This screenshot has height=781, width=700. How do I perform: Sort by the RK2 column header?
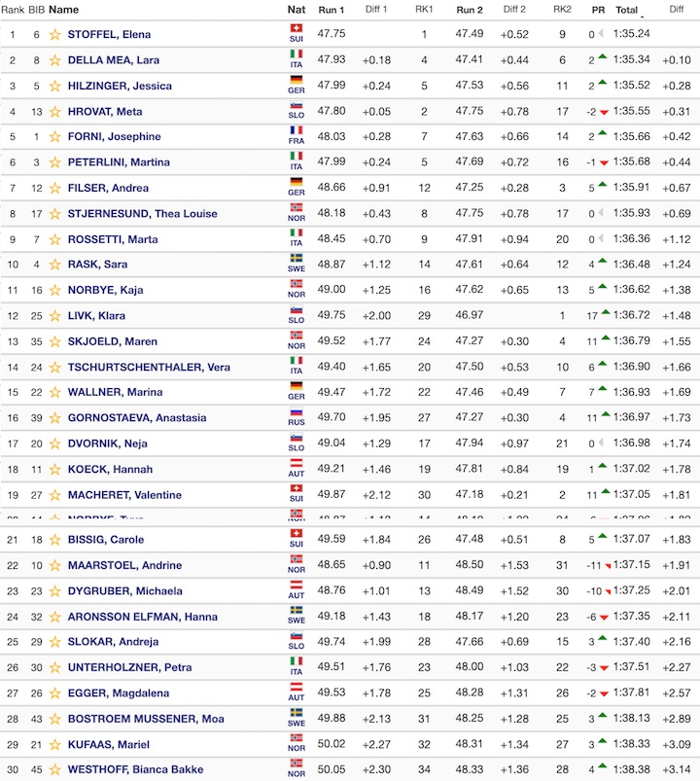click(x=562, y=10)
